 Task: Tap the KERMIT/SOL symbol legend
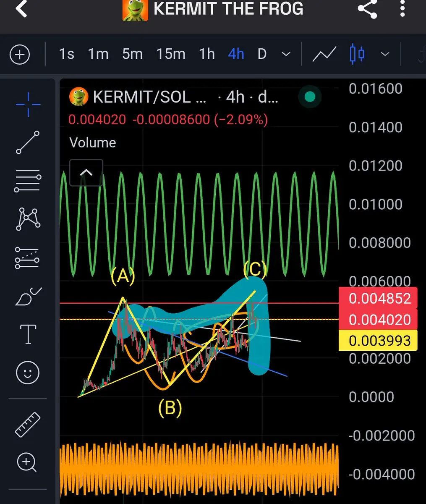click(x=149, y=97)
